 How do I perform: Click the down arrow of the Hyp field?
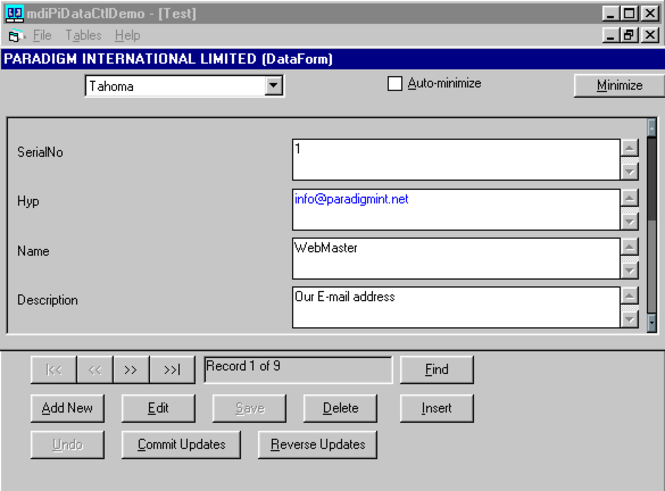pyautogui.click(x=630, y=221)
